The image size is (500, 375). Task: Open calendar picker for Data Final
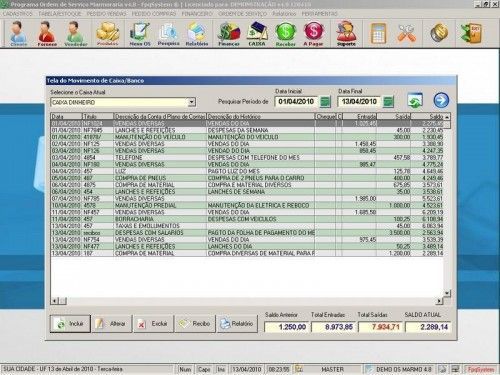[x=388, y=102]
